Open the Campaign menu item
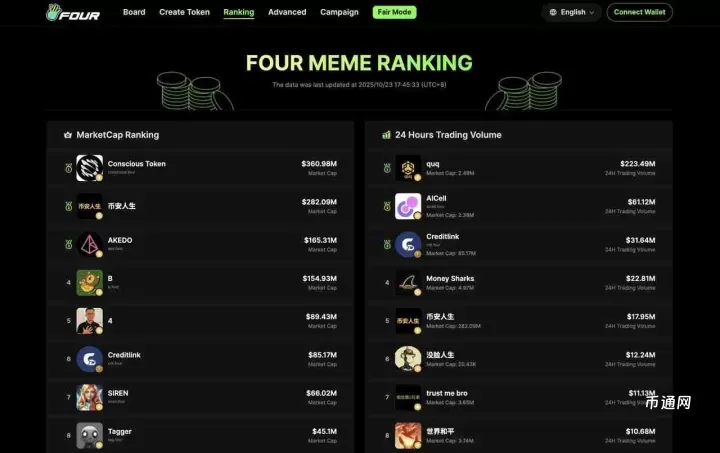 (339, 12)
